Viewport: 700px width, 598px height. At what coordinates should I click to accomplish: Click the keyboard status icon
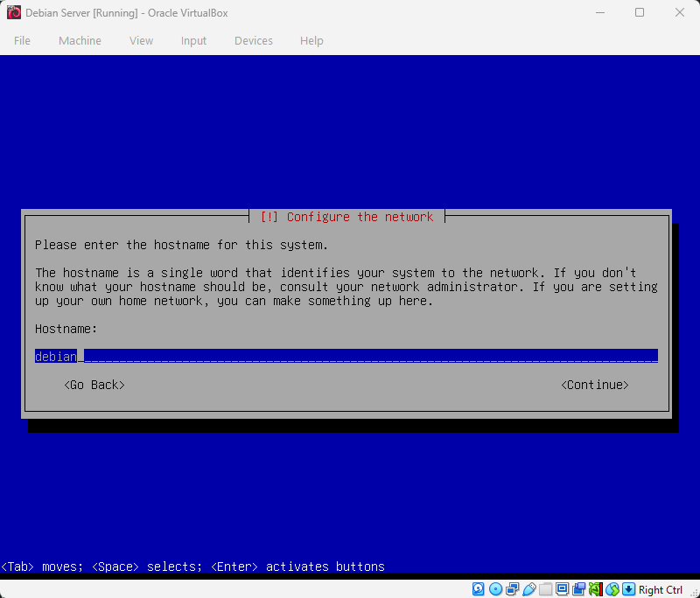(x=629, y=588)
